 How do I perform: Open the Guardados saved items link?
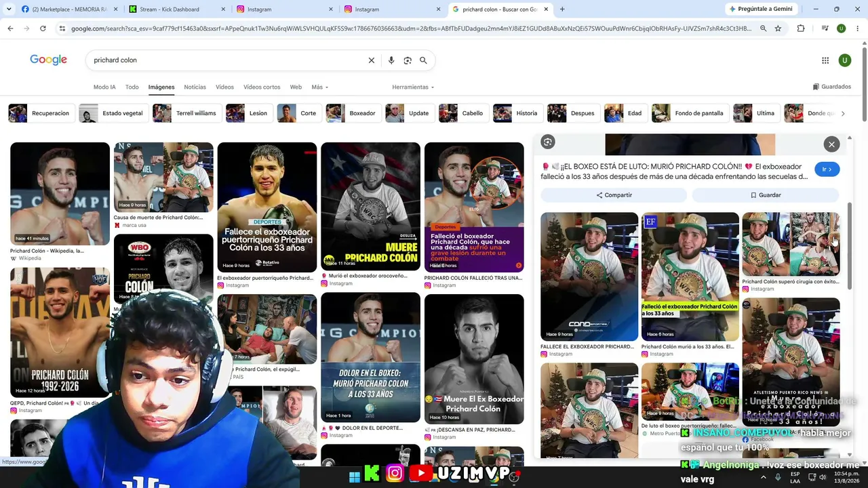[831, 87]
